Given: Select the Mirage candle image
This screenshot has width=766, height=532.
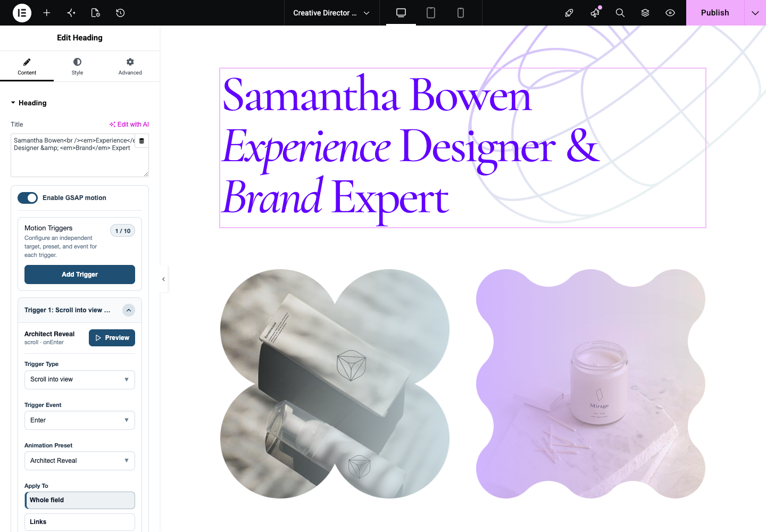Looking at the screenshot, I should click(590, 384).
